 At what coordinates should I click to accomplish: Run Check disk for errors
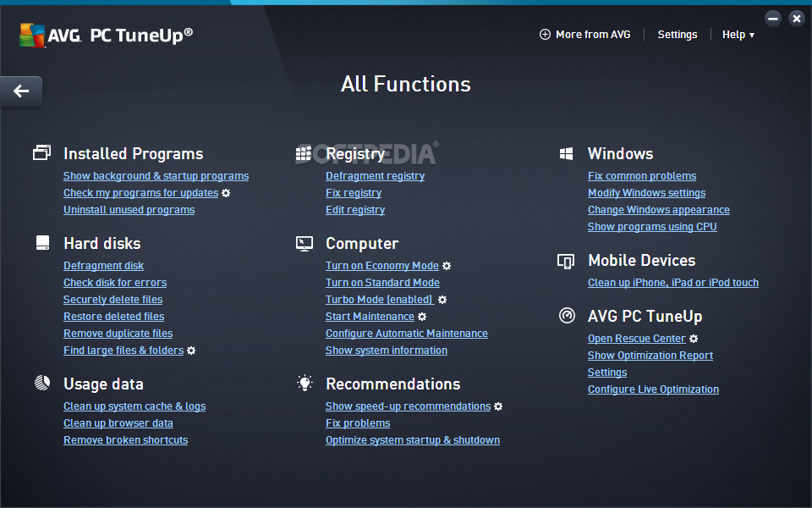point(115,283)
